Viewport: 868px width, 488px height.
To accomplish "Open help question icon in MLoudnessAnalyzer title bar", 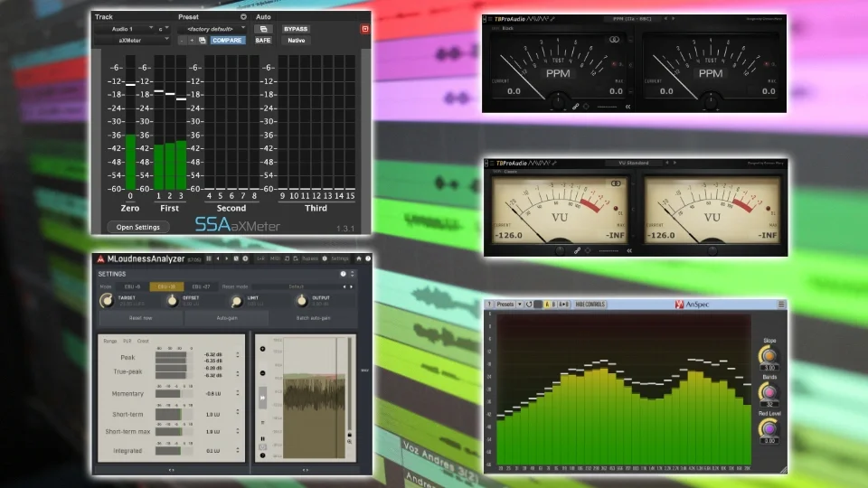I will (368, 258).
